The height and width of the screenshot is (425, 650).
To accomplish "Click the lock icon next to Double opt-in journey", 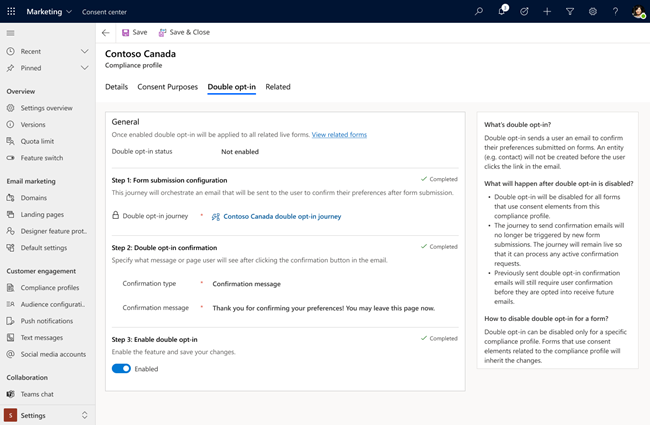I will tap(116, 215).
